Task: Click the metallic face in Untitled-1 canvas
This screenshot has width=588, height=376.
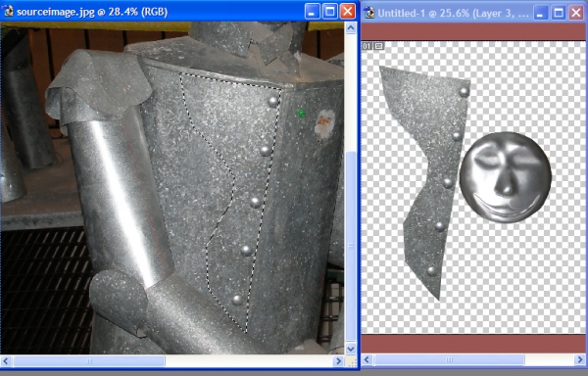Action: 506,177
